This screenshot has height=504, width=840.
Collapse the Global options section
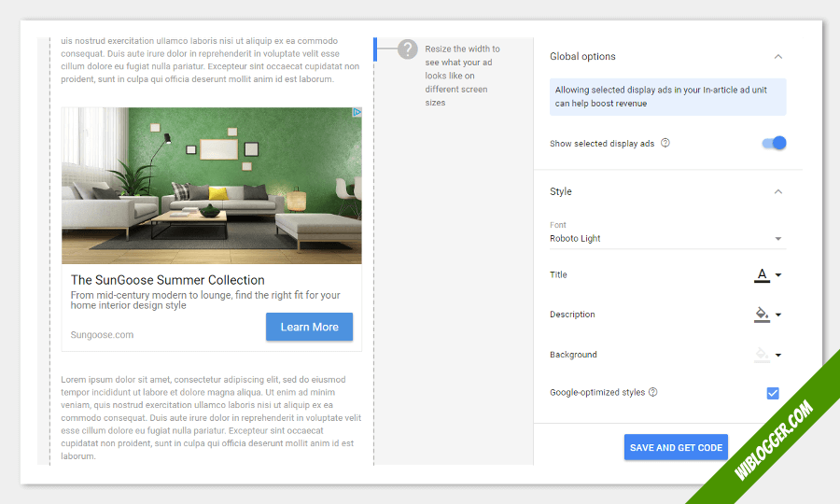coord(778,56)
